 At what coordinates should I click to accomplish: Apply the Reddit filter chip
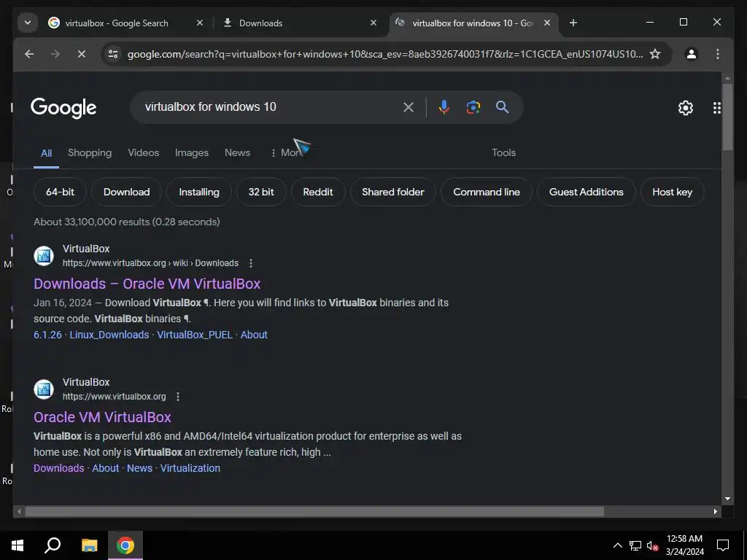click(x=318, y=192)
